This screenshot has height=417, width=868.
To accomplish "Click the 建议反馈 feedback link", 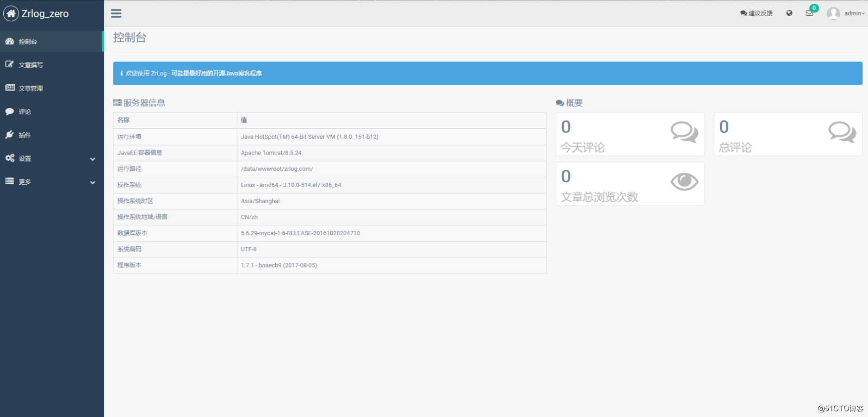I will coord(756,13).
